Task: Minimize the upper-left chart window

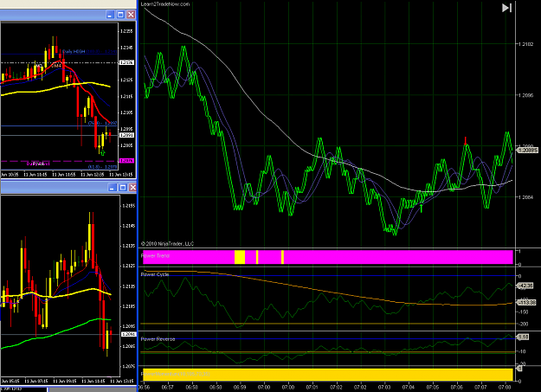Action: 110,15
